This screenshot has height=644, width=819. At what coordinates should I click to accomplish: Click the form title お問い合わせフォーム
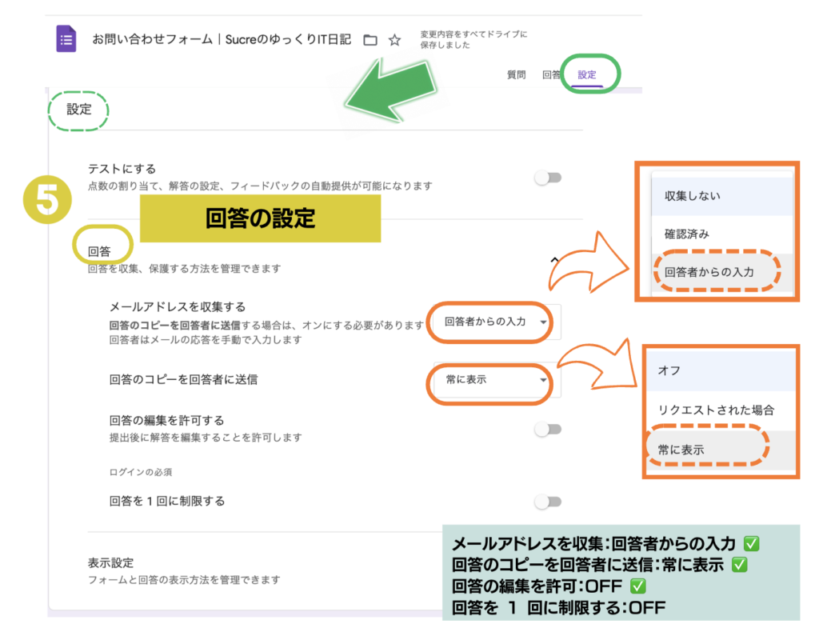pos(222,39)
